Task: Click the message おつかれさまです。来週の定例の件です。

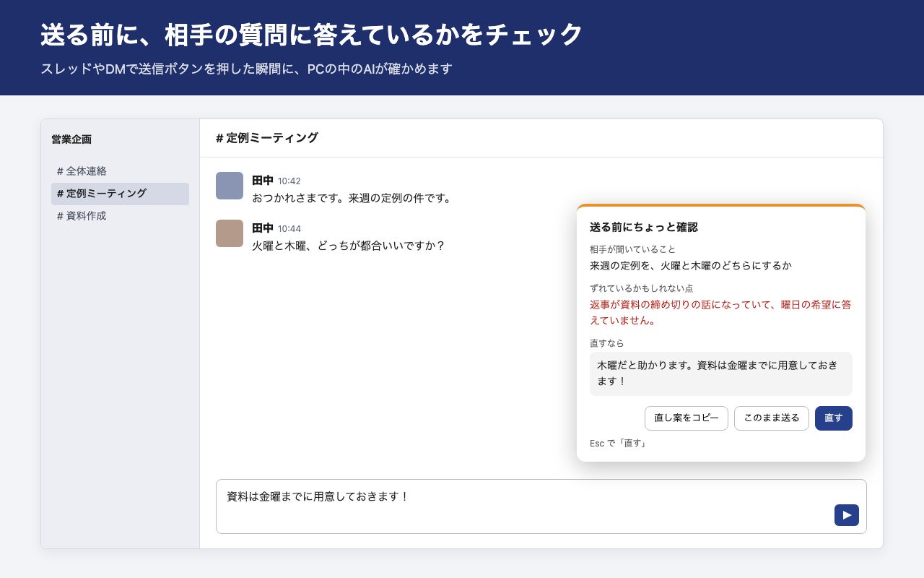Action: coord(352,198)
